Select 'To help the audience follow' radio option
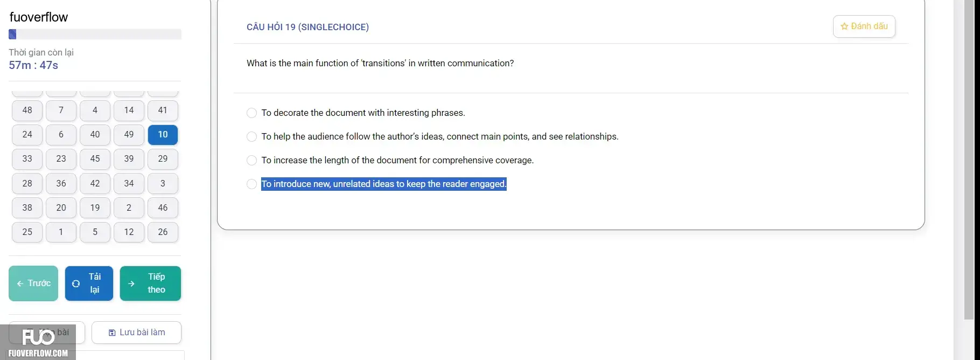Image resolution: width=980 pixels, height=360 pixels. (251, 136)
